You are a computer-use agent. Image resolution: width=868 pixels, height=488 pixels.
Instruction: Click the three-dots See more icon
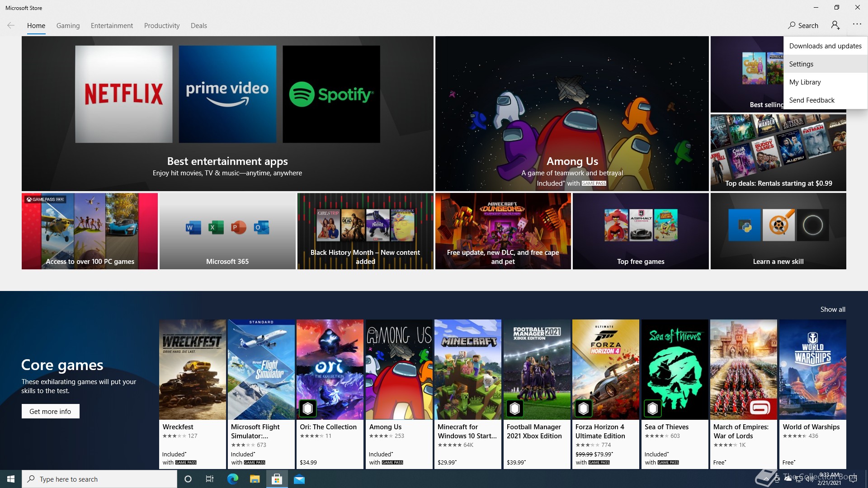[857, 24]
